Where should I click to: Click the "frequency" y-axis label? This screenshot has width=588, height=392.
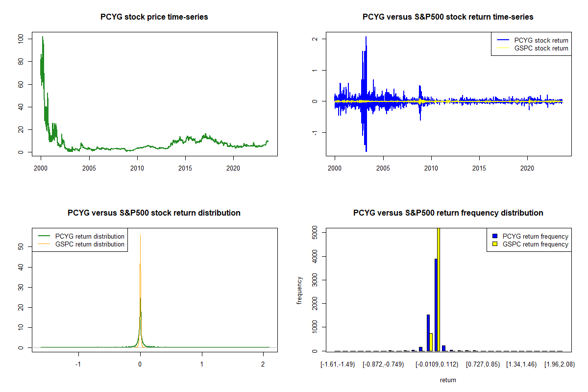[299, 290]
